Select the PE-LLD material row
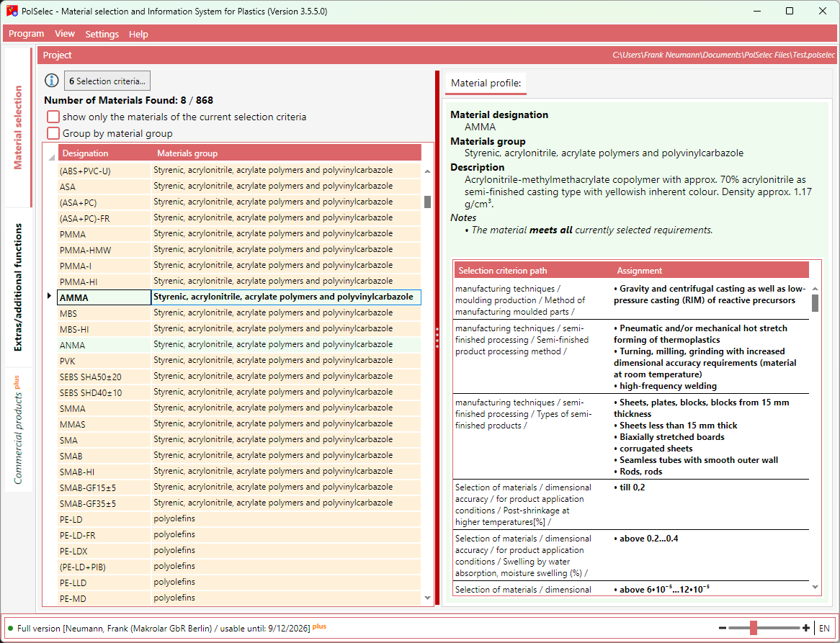Viewport: 840px width, 643px height. pyautogui.click(x=239, y=583)
